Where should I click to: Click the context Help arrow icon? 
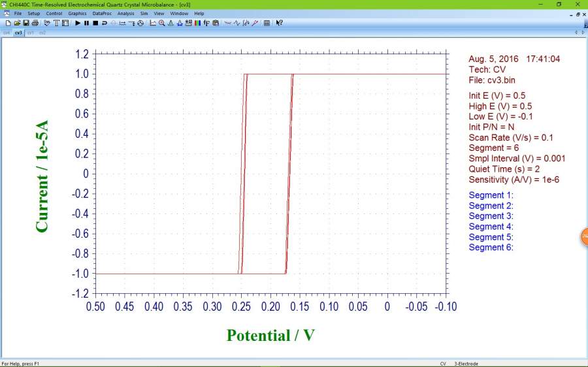click(279, 23)
